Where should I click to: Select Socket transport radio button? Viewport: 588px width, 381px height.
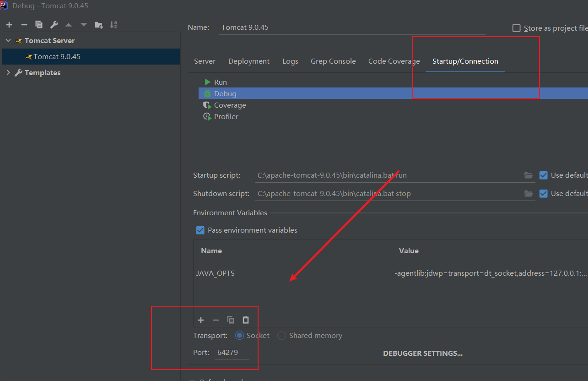point(239,336)
